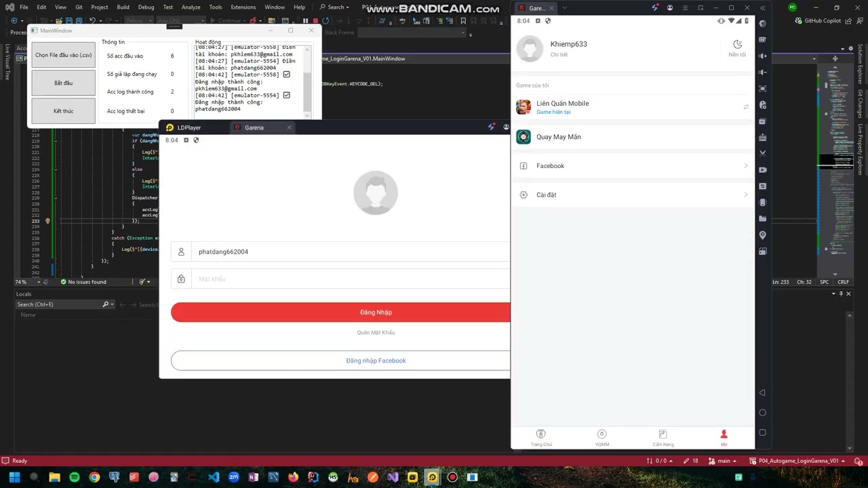This screenshot has height=488, width=868.
Task: Expand the Cài đặt row chevron
Action: (746, 195)
